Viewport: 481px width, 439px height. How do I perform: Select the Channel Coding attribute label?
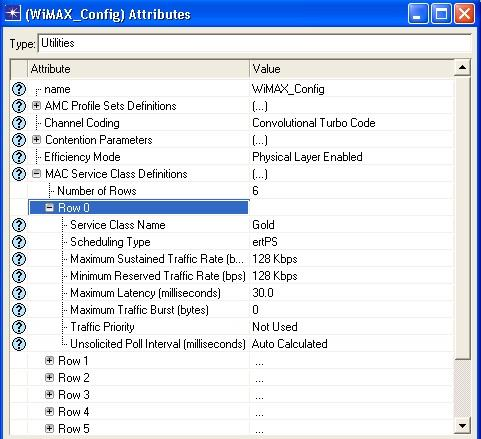(82, 123)
